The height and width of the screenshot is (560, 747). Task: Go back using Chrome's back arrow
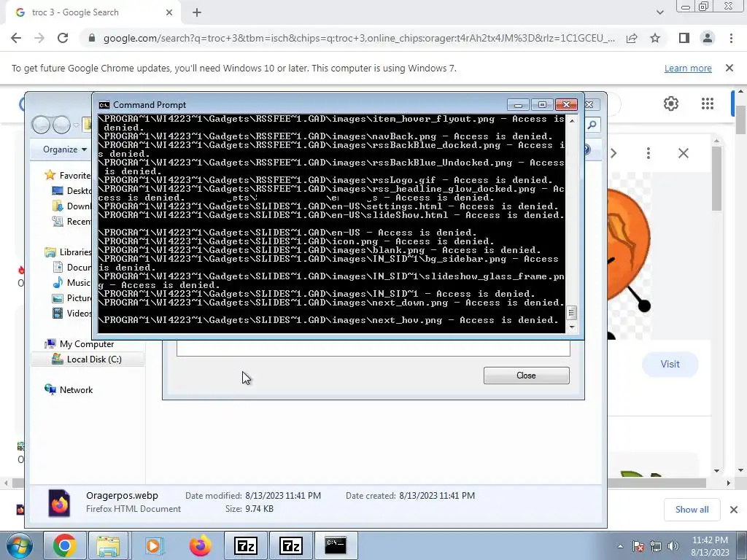click(16, 38)
